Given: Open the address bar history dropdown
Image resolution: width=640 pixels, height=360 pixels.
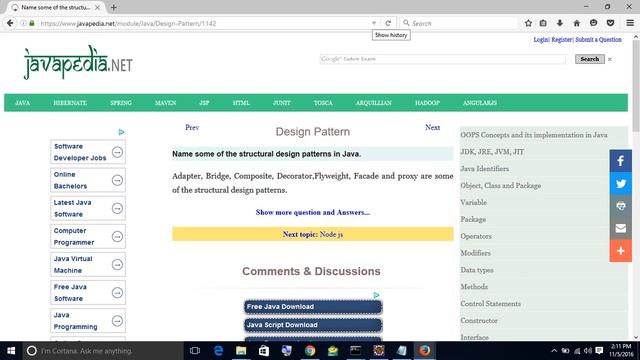Looking at the screenshot, I should coord(374,23).
